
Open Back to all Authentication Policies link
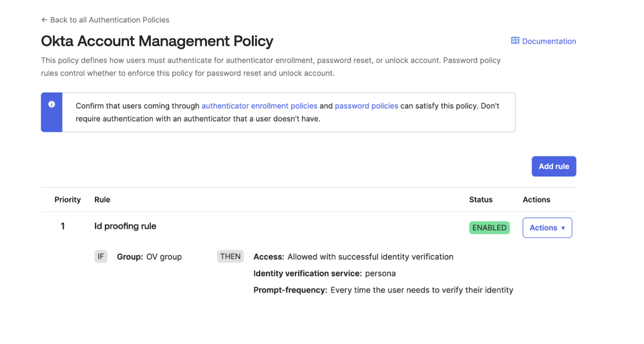tap(109, 20)
